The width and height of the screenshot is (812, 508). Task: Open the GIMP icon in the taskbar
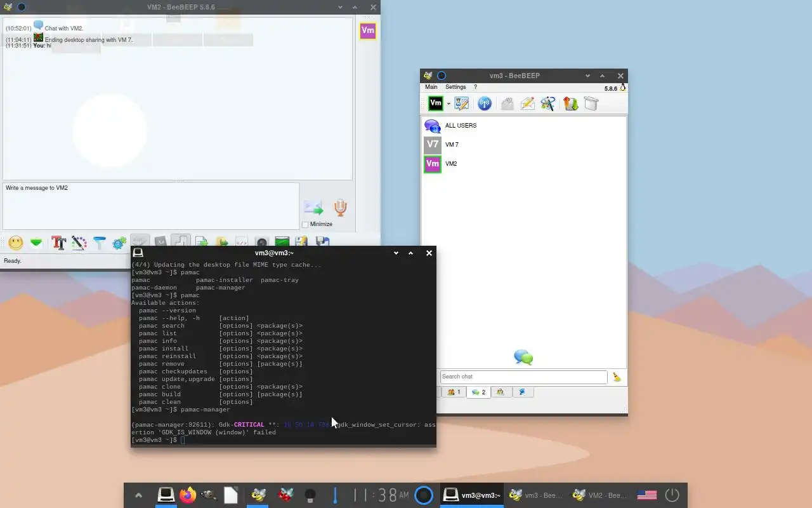[209, 495]
